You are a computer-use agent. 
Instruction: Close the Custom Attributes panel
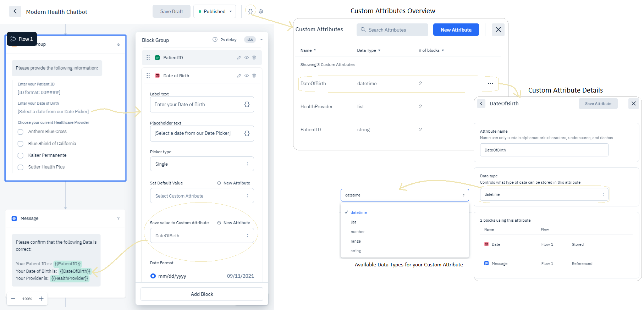[x=498, y=29]
